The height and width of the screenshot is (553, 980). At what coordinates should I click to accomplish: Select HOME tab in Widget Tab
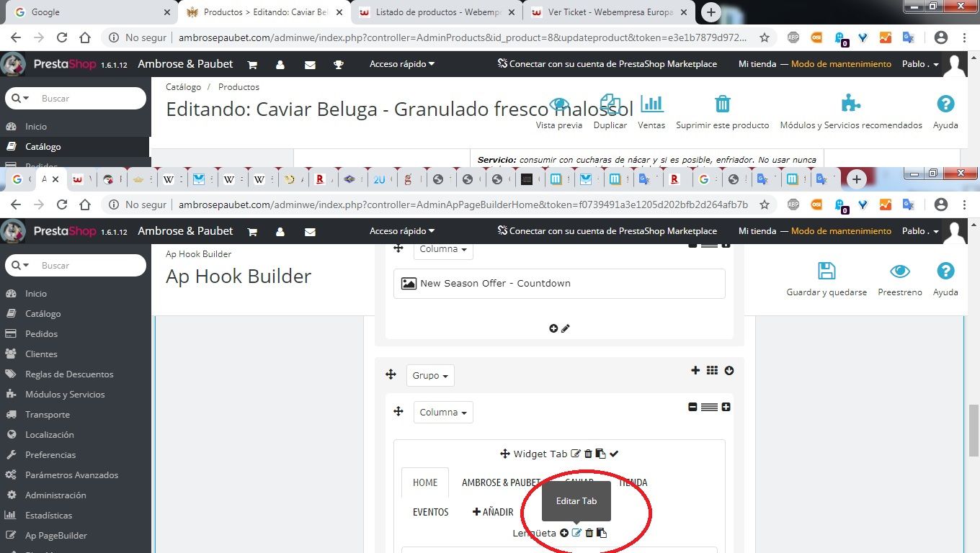point(425,482)
